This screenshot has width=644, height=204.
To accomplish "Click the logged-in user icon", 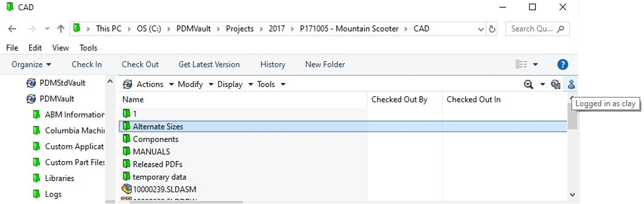I will tap(571, 84).
